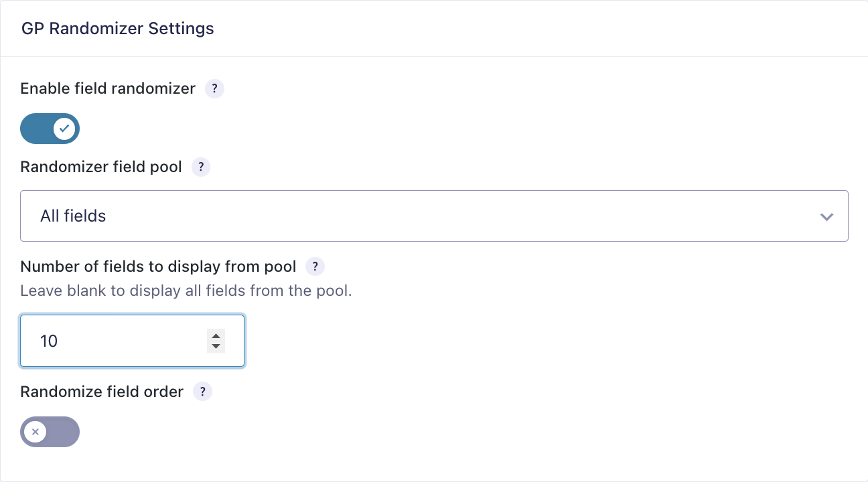The image size is (868, 482).
Task: Show help for Randomizer field pool
Action: coord(201,167)
